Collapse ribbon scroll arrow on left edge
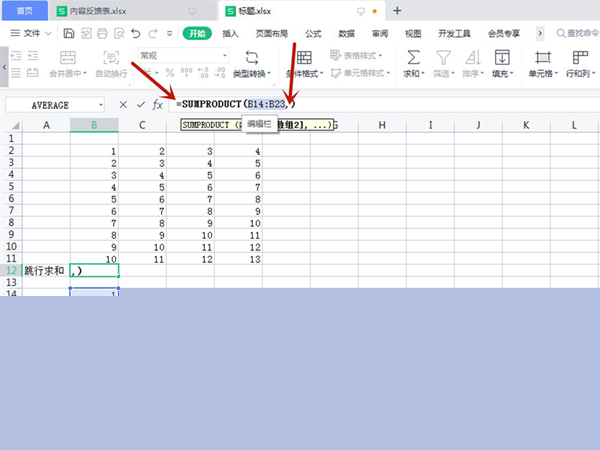 point(4,67)
